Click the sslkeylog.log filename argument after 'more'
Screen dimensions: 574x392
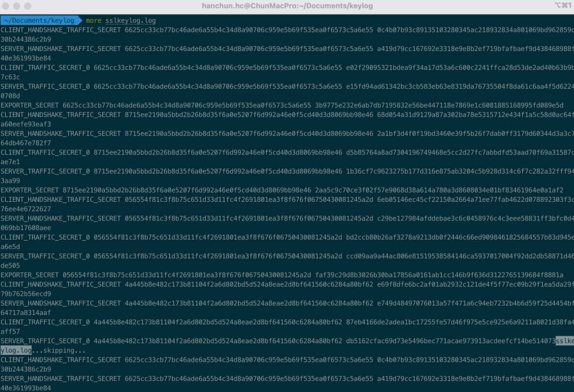pos(130,21)
